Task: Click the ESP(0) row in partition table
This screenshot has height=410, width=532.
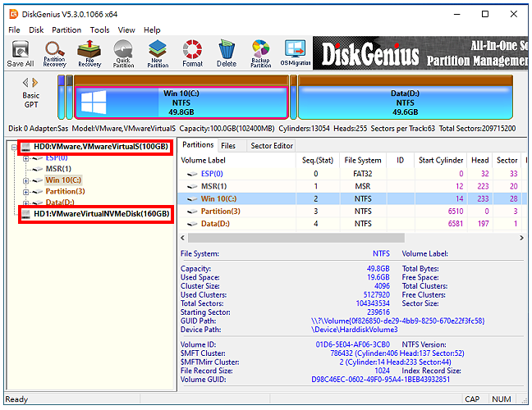Action: (x=352, y=174)
